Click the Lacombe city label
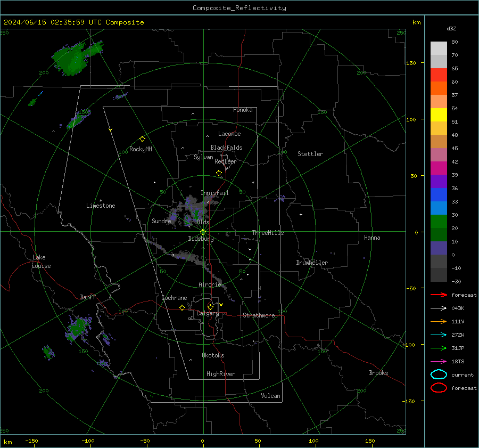Viewport: 479px width, 448px height. coord(229,134)
